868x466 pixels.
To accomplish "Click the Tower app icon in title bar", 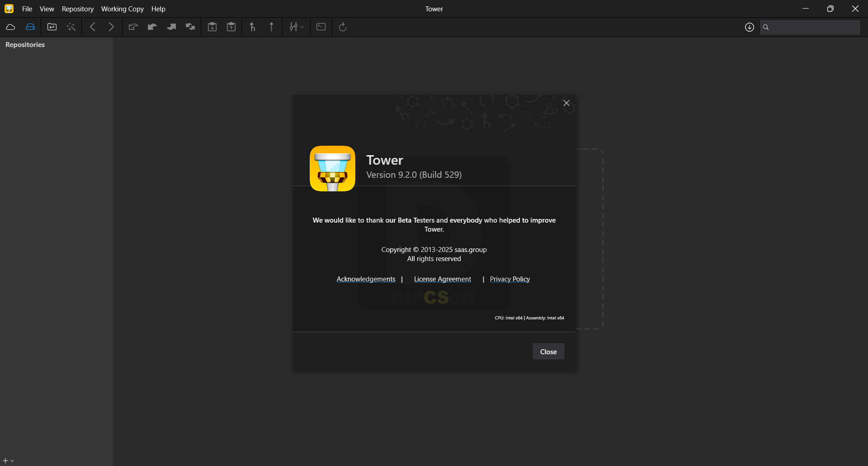I will pyautogui.click(x=9, y=9).
